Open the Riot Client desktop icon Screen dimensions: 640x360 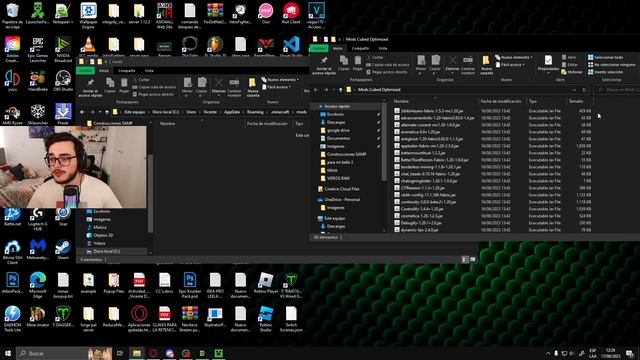pos(291,14)
